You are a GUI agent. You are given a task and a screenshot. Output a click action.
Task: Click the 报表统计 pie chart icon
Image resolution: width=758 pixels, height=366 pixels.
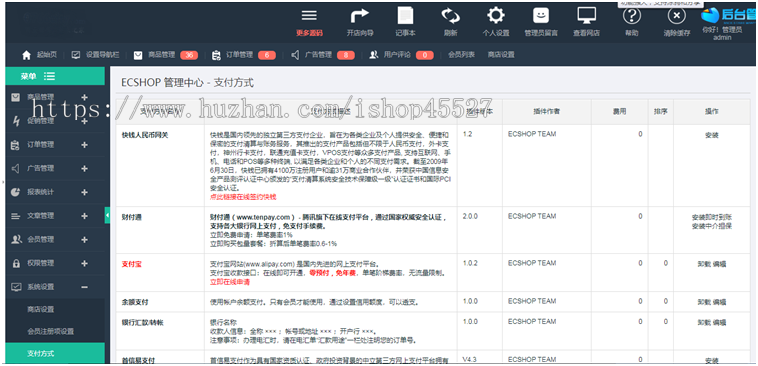tap(16, 192)
